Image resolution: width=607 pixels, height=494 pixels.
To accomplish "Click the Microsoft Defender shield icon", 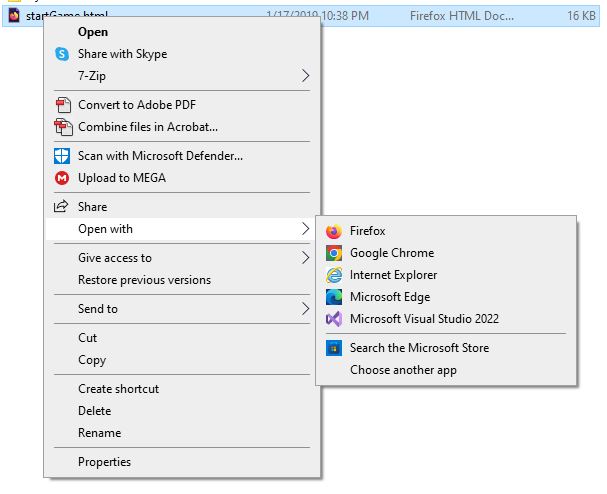I will coord(62,156).
